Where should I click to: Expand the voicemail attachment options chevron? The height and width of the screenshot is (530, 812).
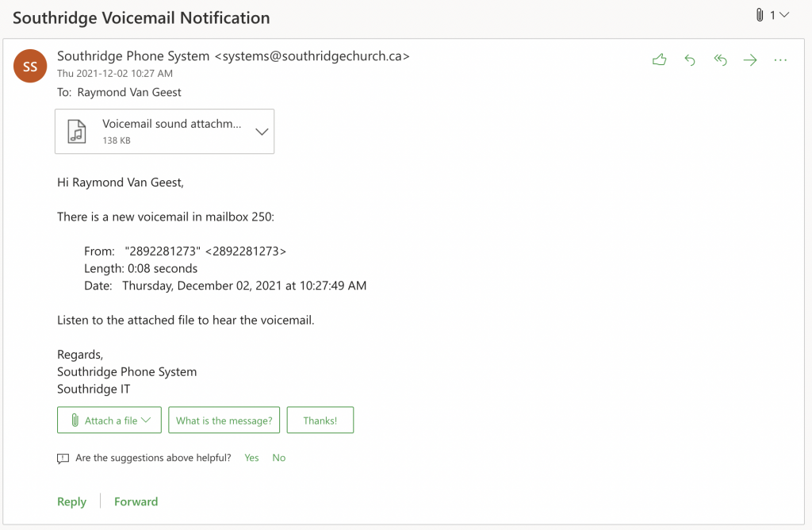pyautogui.click(x=262, y=132)
